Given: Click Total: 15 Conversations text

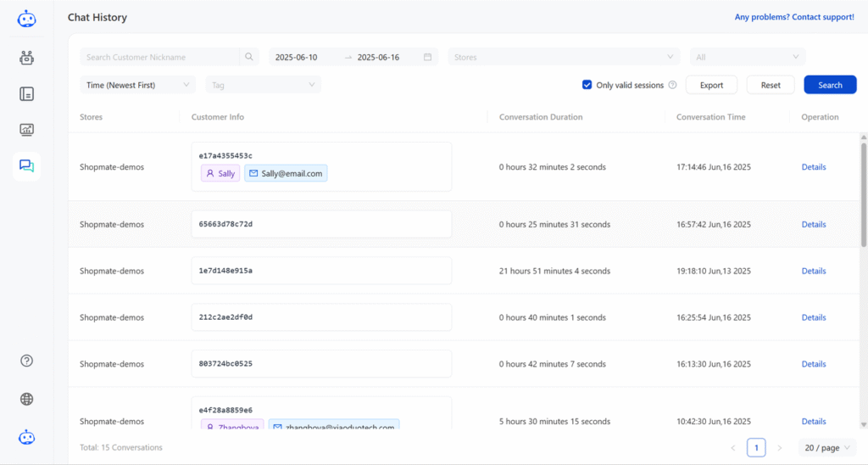Looking at the screenshot, I should 121,447.
